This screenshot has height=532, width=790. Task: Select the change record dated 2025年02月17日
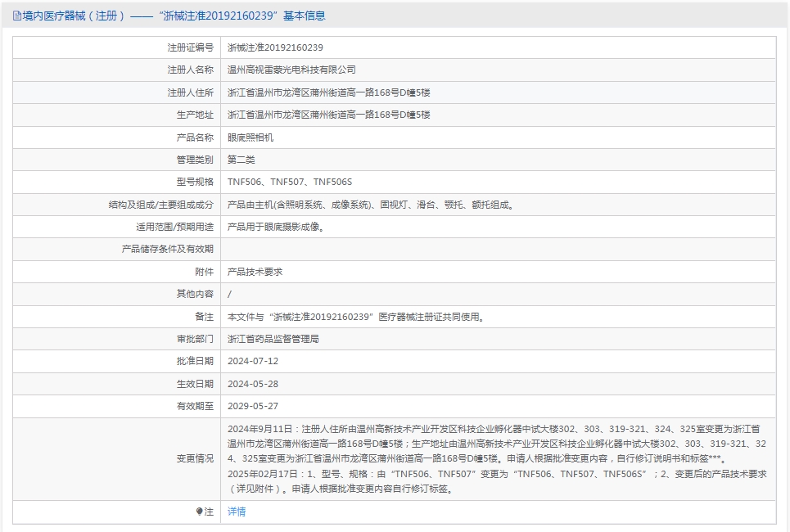click(x=497, y=481)
